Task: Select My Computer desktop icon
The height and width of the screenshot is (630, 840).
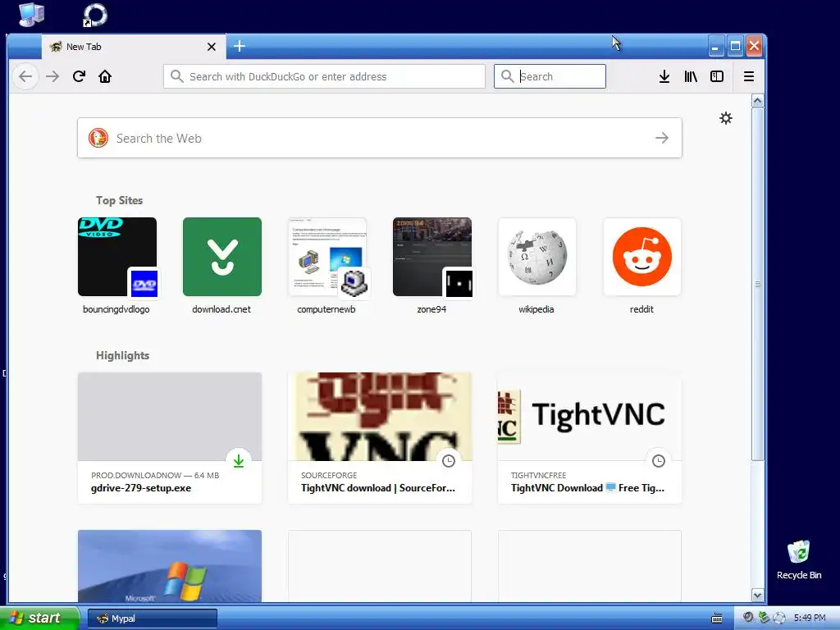Action: (32, 15)
